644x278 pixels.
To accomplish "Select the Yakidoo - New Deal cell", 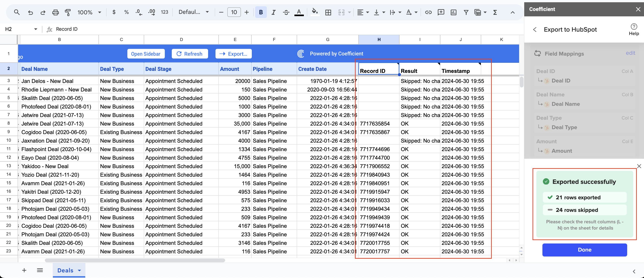I will [x=59, y=166].
